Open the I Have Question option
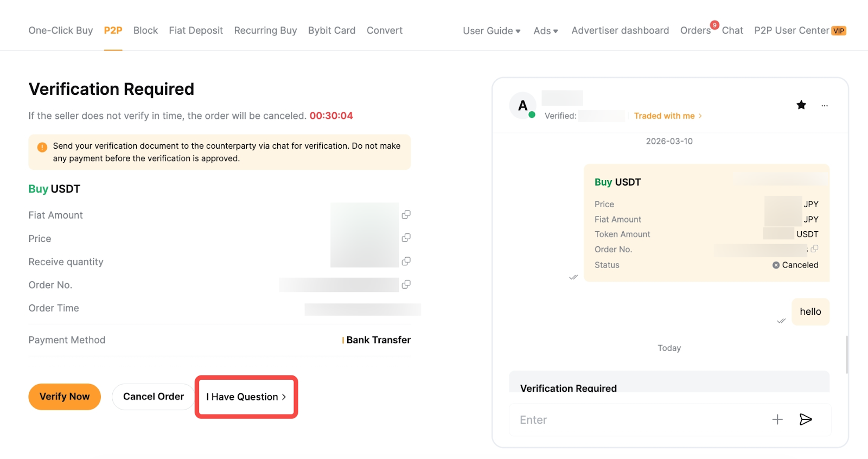Screen dimensions: 868x459 [x=246, y=397]
